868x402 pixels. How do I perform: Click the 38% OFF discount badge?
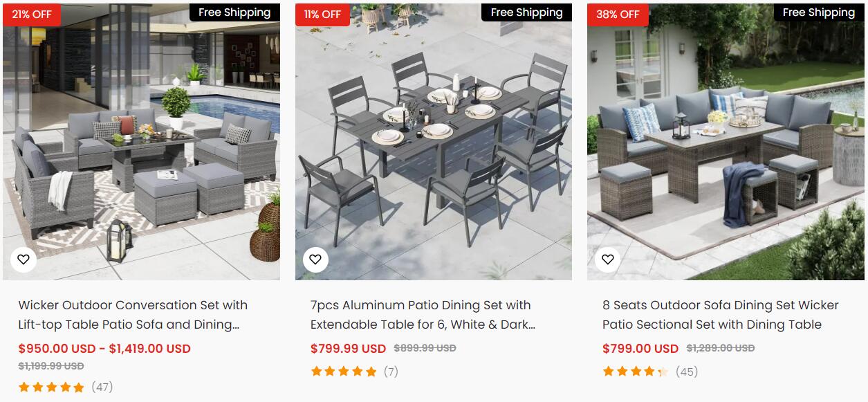pos(618,15)
